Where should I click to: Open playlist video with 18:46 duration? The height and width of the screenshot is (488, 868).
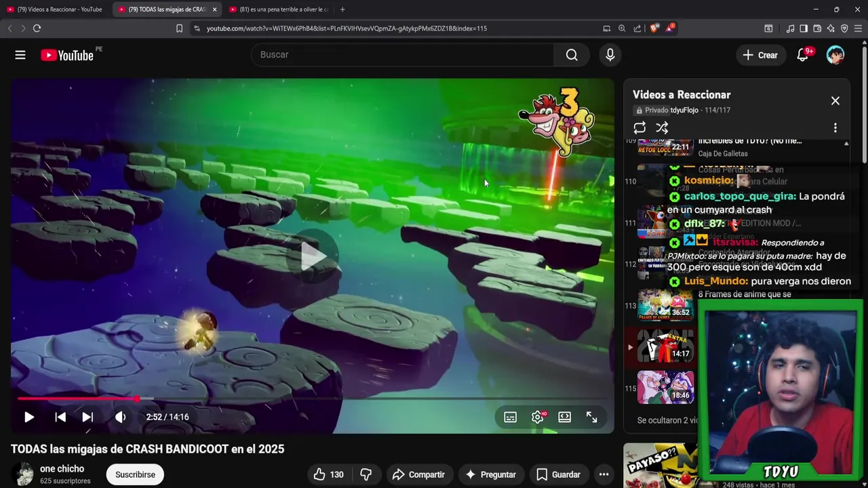coord(665,388)
